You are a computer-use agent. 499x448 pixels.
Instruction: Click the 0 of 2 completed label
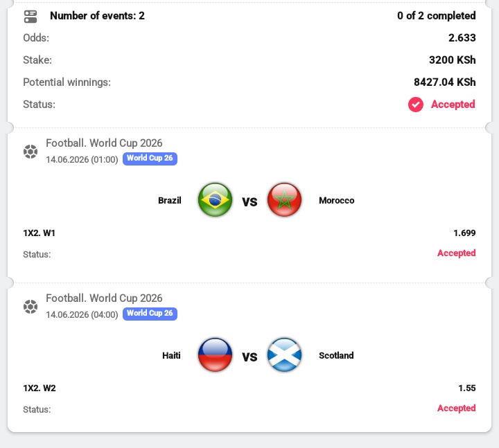pyautogui.click(x=437, y=16)
